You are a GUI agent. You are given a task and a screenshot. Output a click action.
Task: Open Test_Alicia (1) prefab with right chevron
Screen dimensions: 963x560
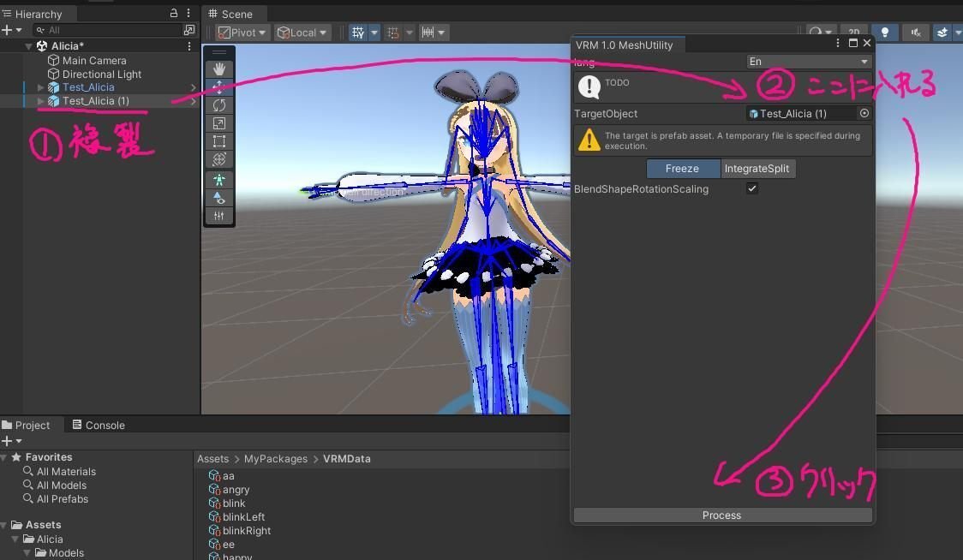(193, 101)
